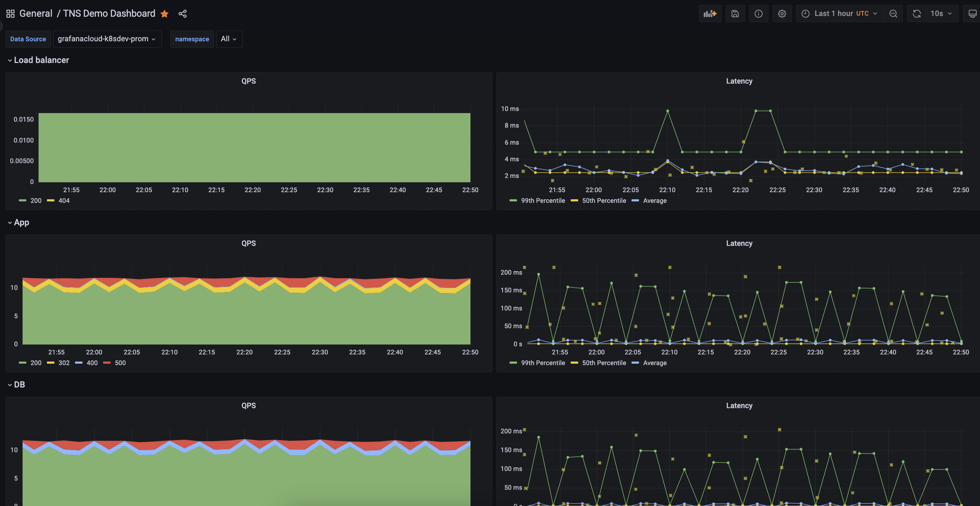The image size is (980, 506).
Task: Open dashboard settings gear
Action: click(782, 14)
